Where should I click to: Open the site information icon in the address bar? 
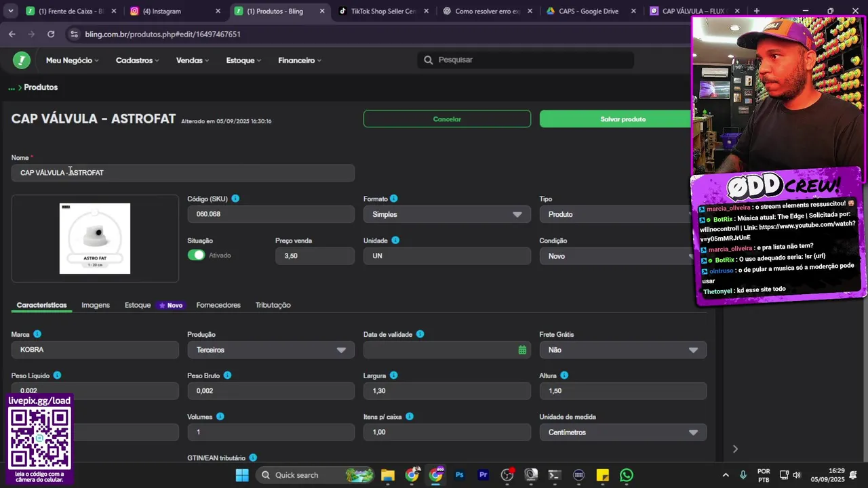click(x=73, y=34)
